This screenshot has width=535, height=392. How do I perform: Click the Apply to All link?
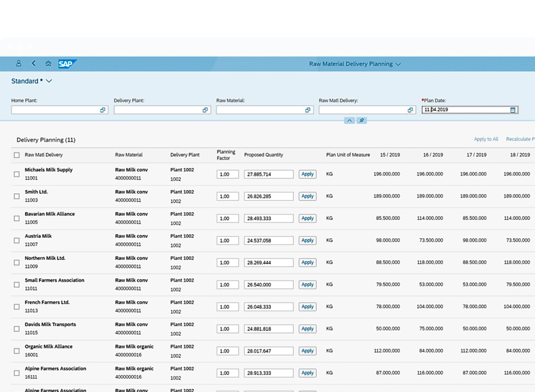(486, 139)
